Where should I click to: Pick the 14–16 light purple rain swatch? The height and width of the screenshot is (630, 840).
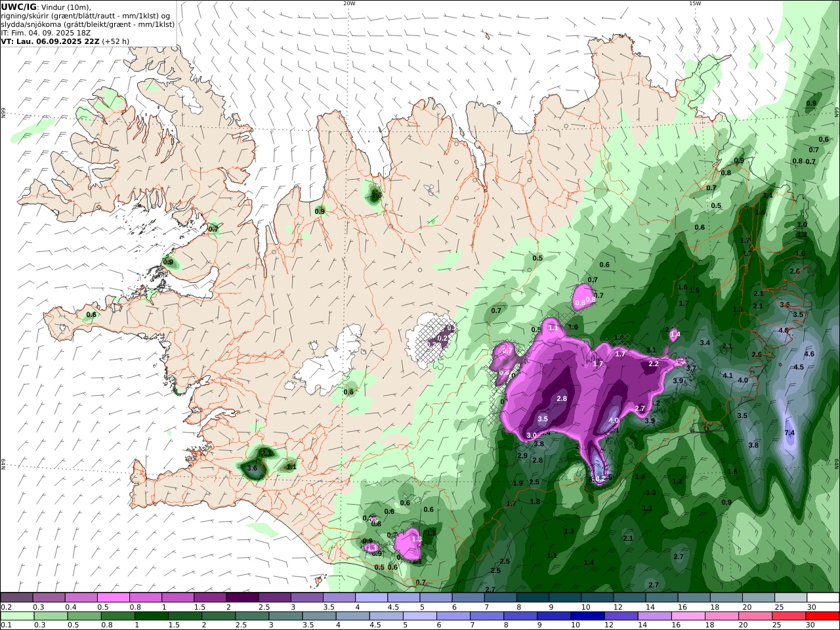pos(655,616)
